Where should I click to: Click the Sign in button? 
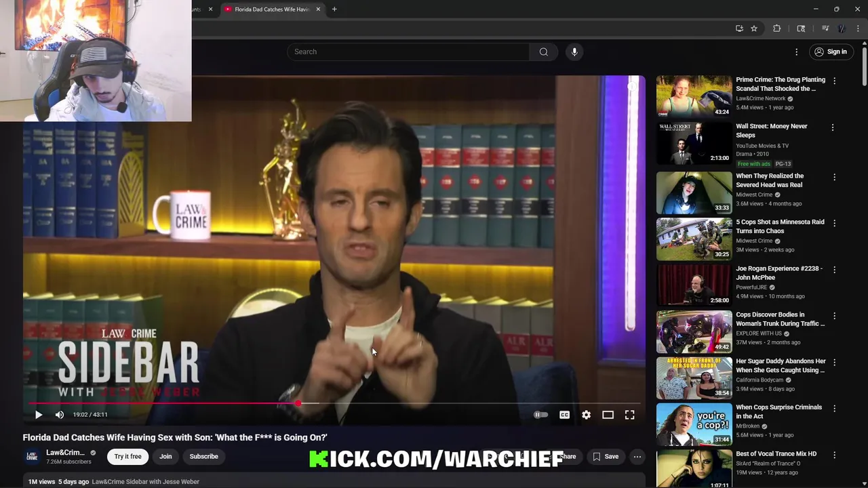coord(831,52)
